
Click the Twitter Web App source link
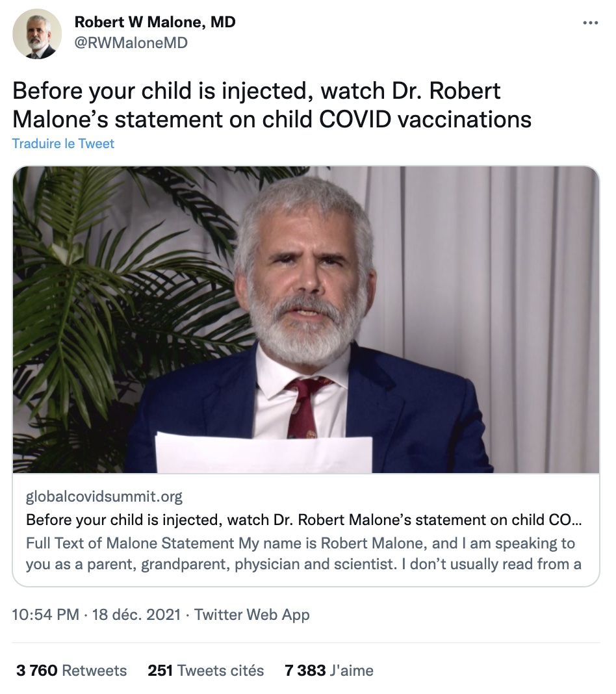[x=252, y=614]
